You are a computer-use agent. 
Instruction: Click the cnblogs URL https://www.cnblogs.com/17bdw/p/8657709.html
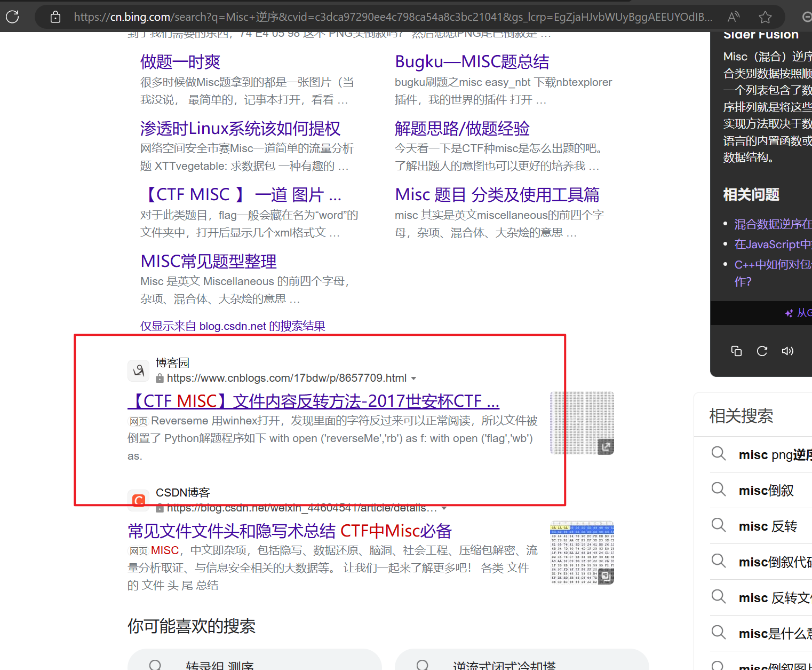(286, 378)
